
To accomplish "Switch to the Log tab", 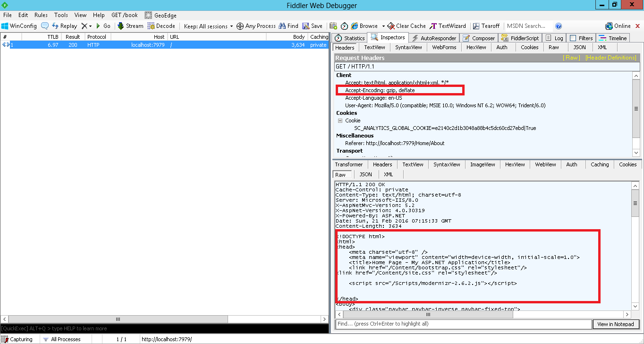I will click(x=554, y=38).
